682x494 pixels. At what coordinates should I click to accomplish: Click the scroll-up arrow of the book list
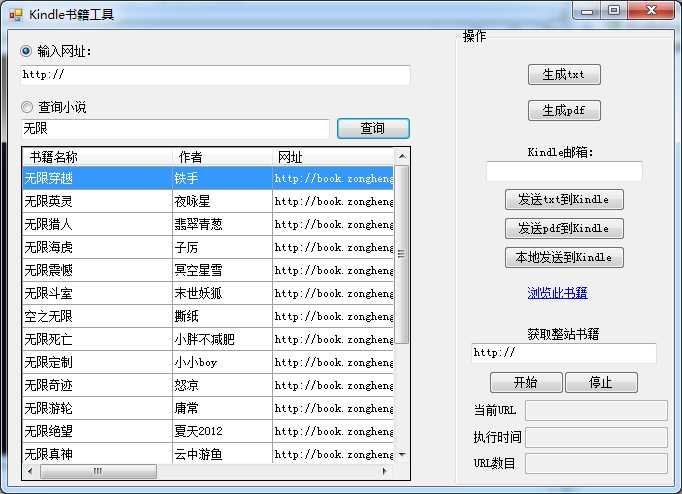[x=402, y=156]
